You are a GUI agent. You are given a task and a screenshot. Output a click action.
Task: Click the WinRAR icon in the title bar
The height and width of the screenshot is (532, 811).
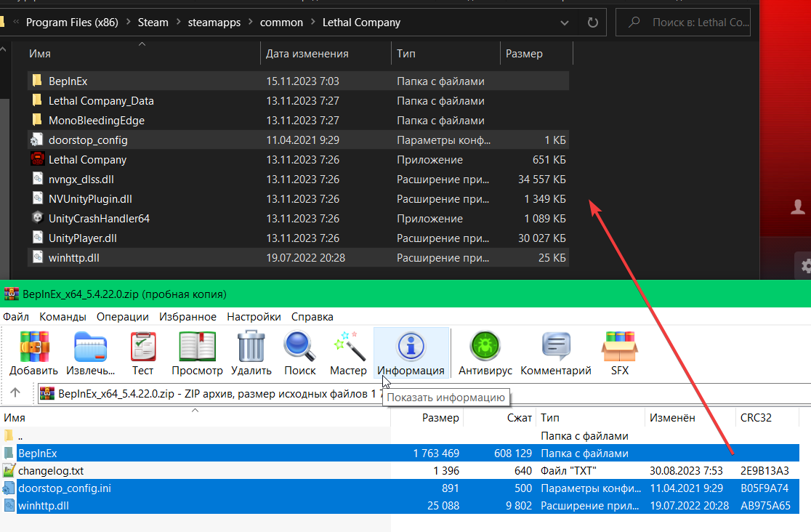pyautogui.click(x=12, y=294)
